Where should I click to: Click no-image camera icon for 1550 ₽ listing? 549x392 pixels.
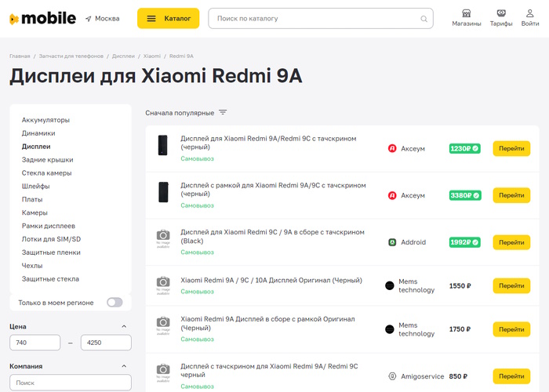(x=163, y=285)
